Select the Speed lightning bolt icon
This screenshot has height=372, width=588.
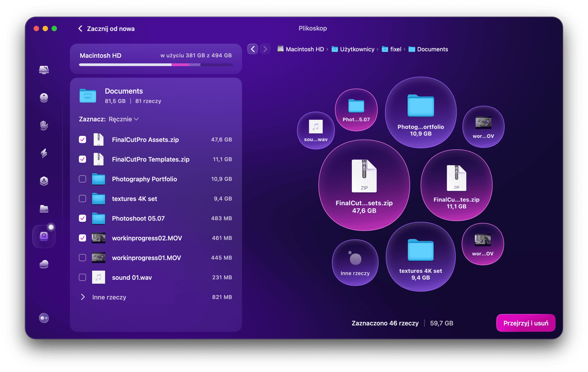pyautogui.click(x=44, y=153)
